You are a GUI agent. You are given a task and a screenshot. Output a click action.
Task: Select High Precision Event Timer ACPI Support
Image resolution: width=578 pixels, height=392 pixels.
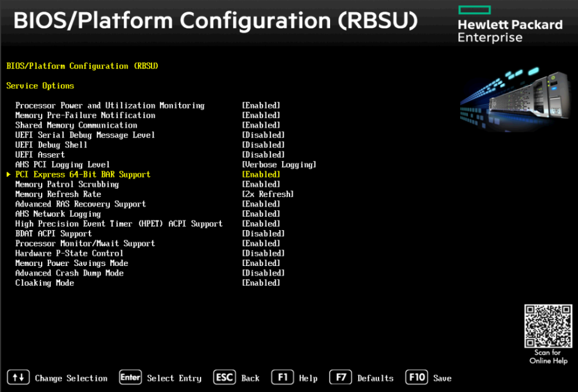119,224
